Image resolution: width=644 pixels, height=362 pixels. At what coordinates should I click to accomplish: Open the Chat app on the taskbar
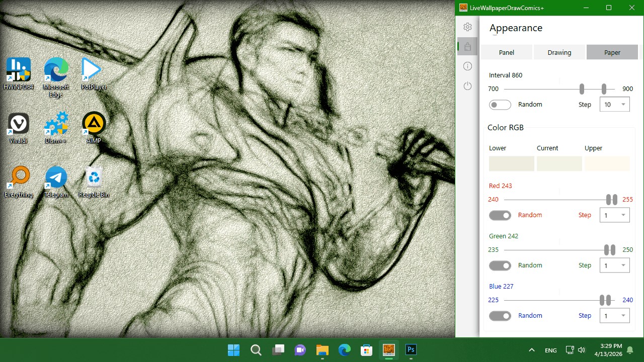(x=300, y=350)
